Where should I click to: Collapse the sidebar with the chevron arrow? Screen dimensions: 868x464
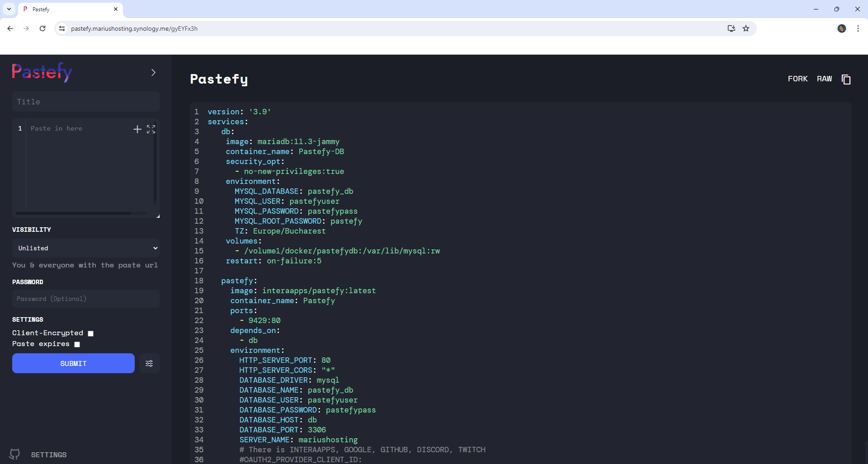(153, 72)
